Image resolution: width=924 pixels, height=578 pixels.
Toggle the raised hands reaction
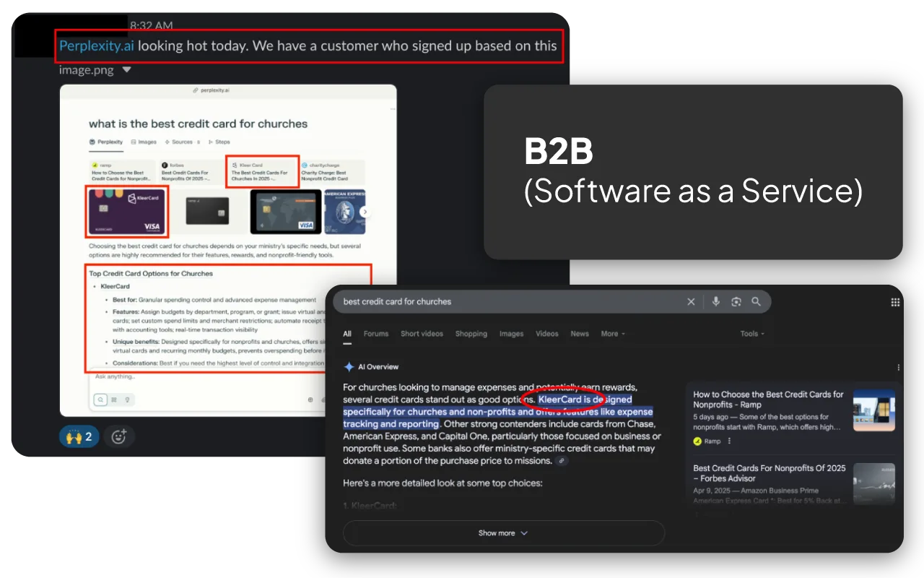click(79, 436)
